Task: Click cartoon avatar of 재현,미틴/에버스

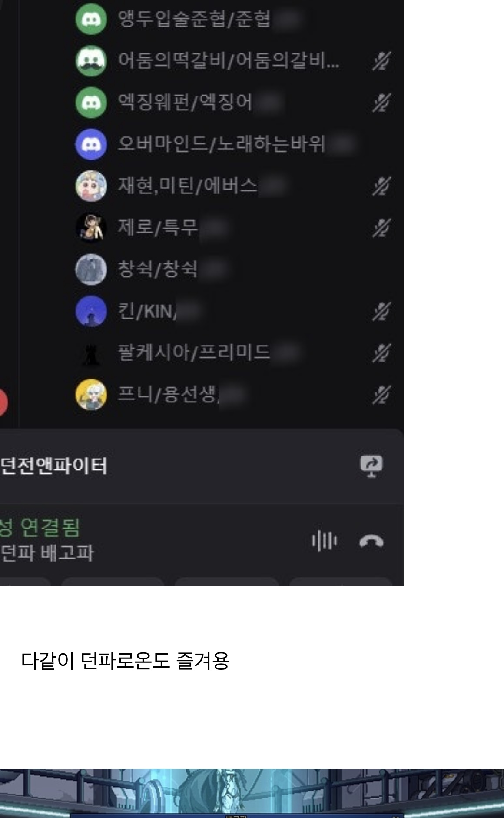Action: (x=91, y=186)
